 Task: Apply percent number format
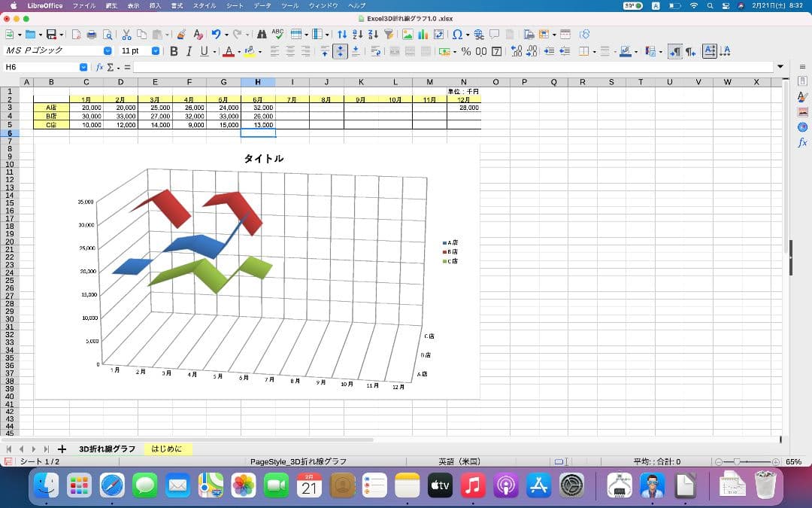pos(465,51)
